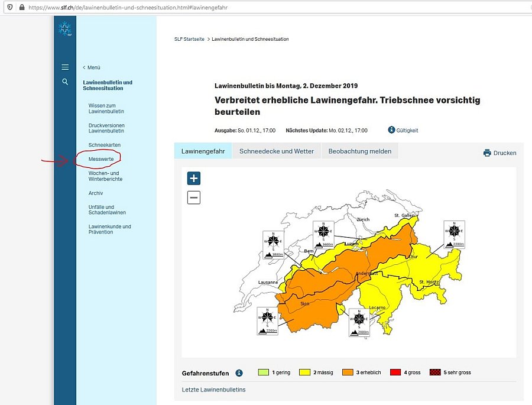Zoom in the map with plus button
This screenshot has width=532, height=405.
click(194, 178)
